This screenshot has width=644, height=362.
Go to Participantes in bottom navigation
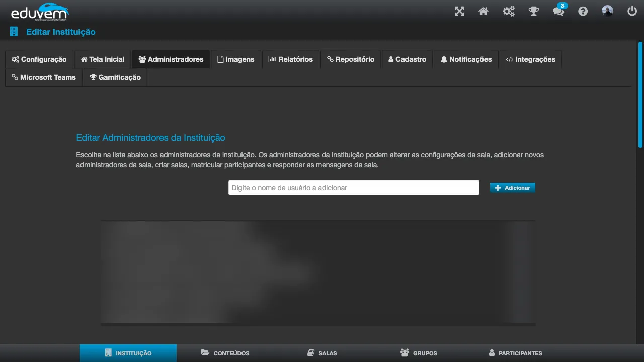click(x=515, y=353)
